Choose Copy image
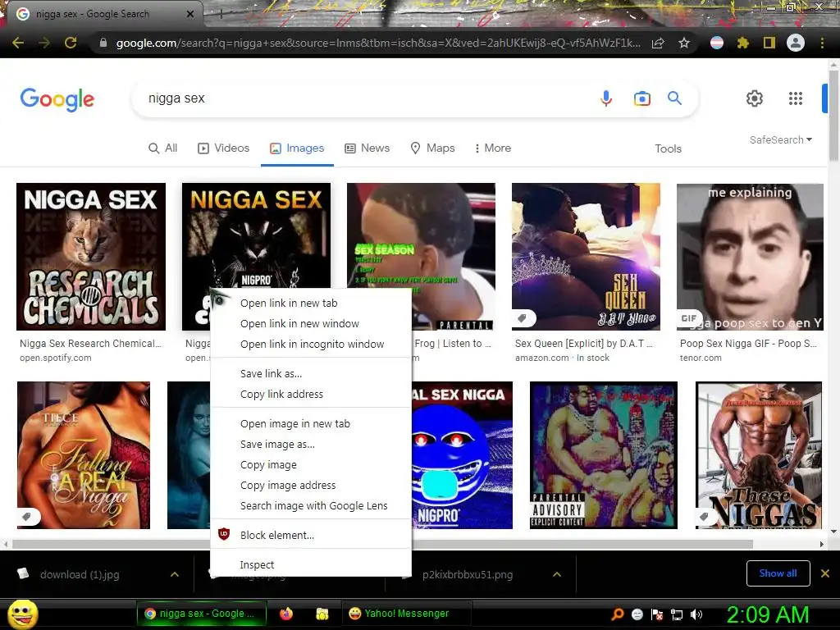The width and height of the screenshot is (840, 630). 311,464
